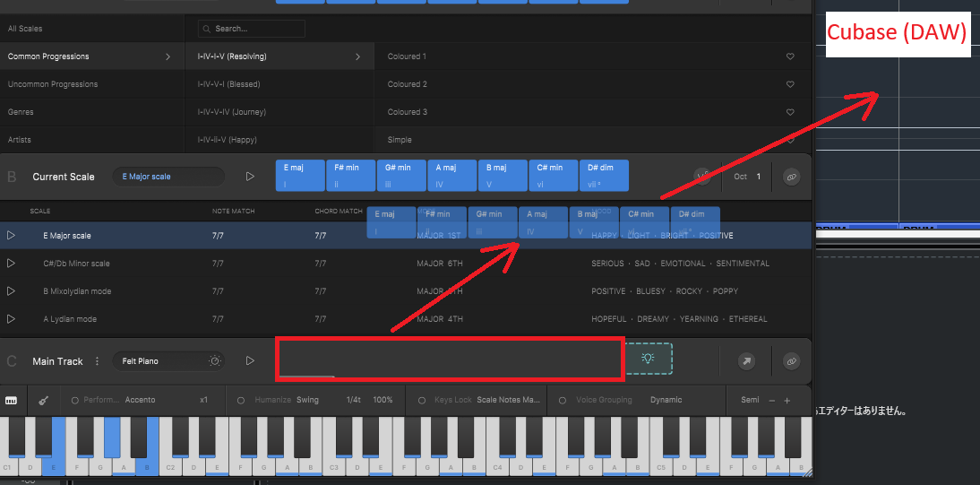The width and height of the screenshot is (980, 485).
Task: Click the link icon in Current Scale row
Action: click(x=790, y=177)
